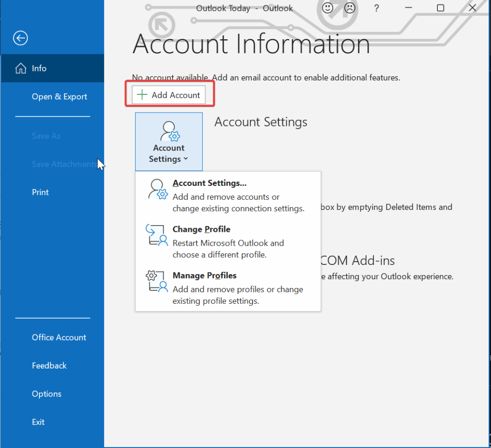Open the Open & Export tab
491x448 pixels.
(x=59, y=97)
